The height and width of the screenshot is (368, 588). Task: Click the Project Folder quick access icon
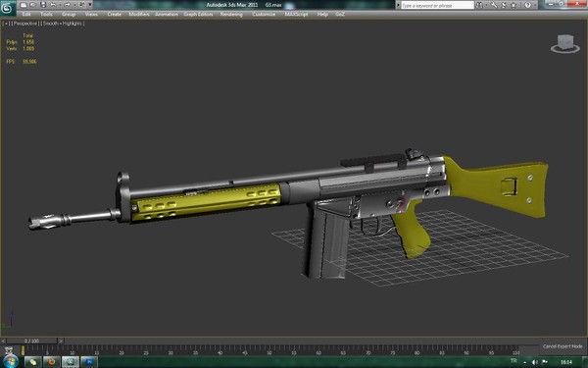click(x=81, y=5)
